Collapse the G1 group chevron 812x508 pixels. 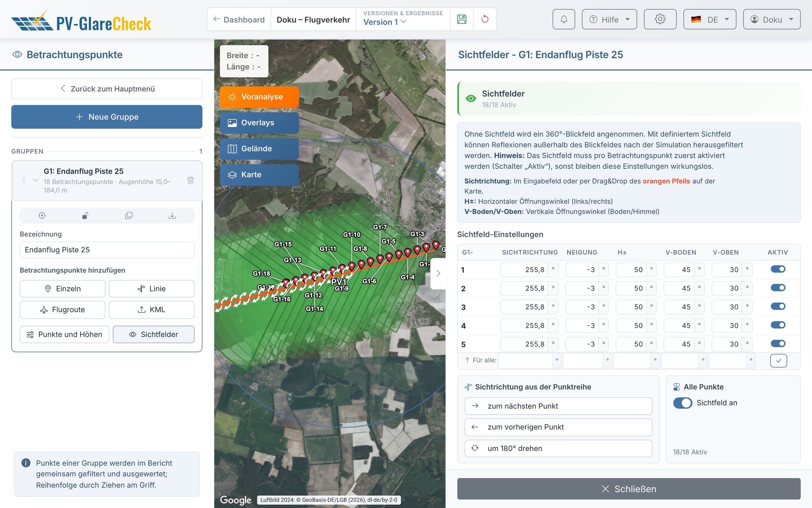(36, 180)
